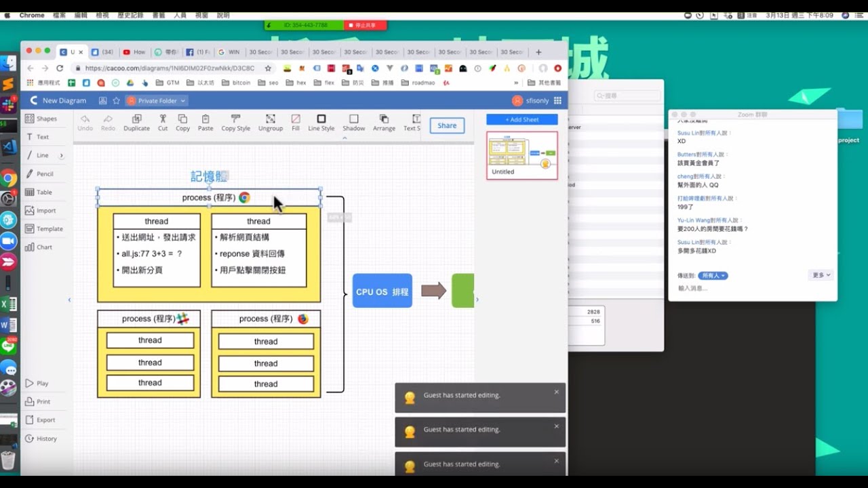
Task: Open the 檔案 menu in the menu bar
Action: tap(59, 15)
